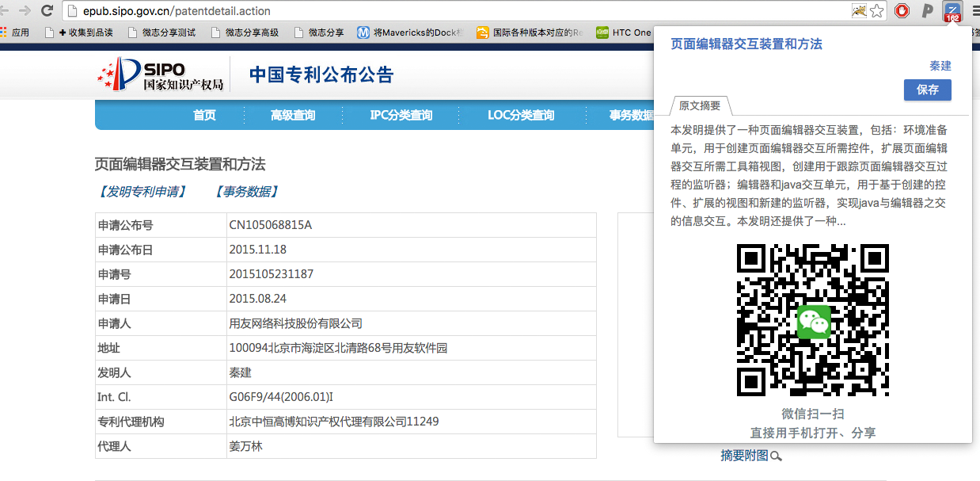Go to the 首页 navigation item

[204, 116]
